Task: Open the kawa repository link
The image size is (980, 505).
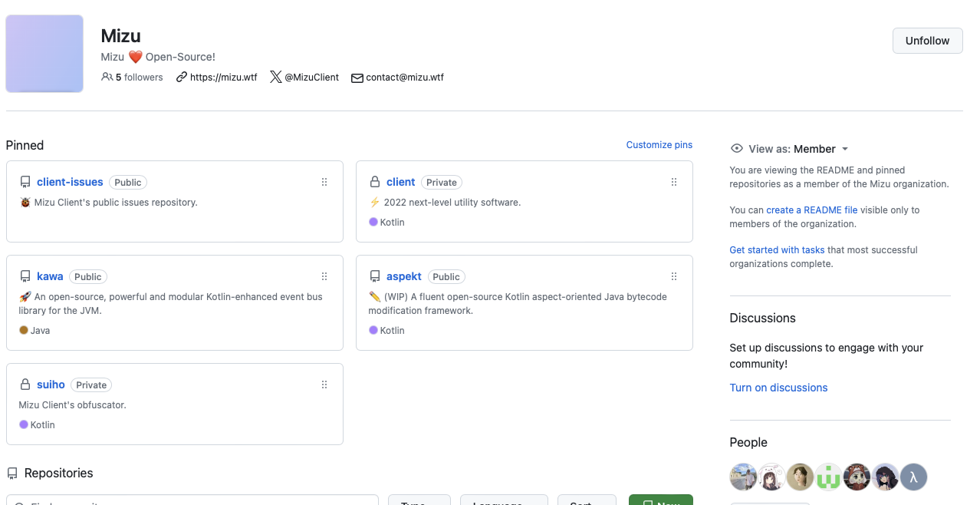Action: [50, 277]
